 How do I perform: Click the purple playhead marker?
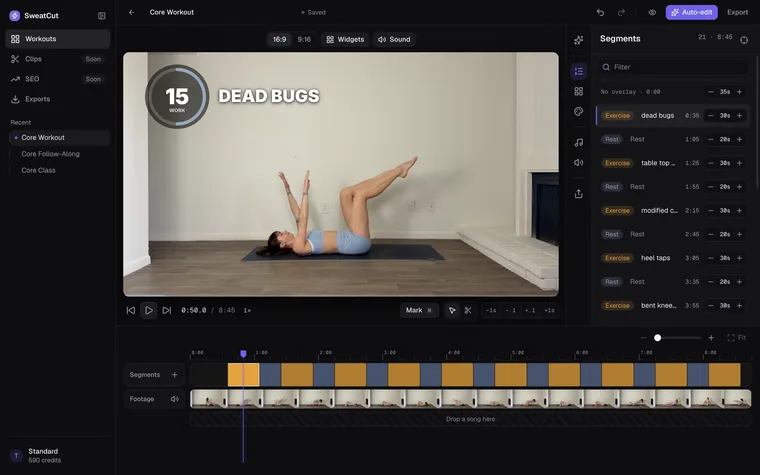(x=243, y=354)
